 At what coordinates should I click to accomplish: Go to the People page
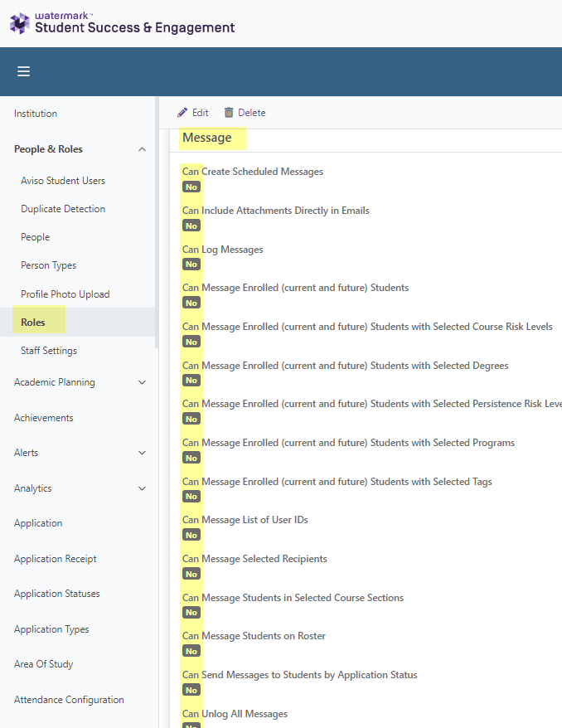pyautogui.click(x=36, y=237)
